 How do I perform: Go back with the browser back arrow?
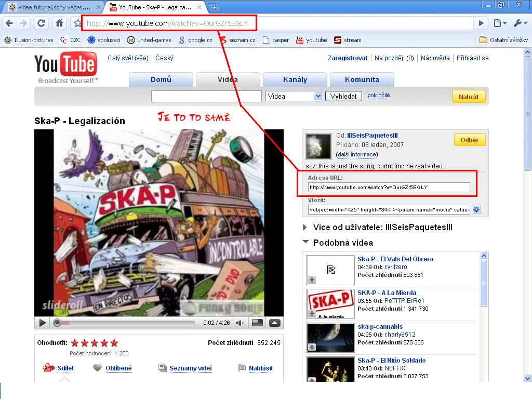[9, 23]
